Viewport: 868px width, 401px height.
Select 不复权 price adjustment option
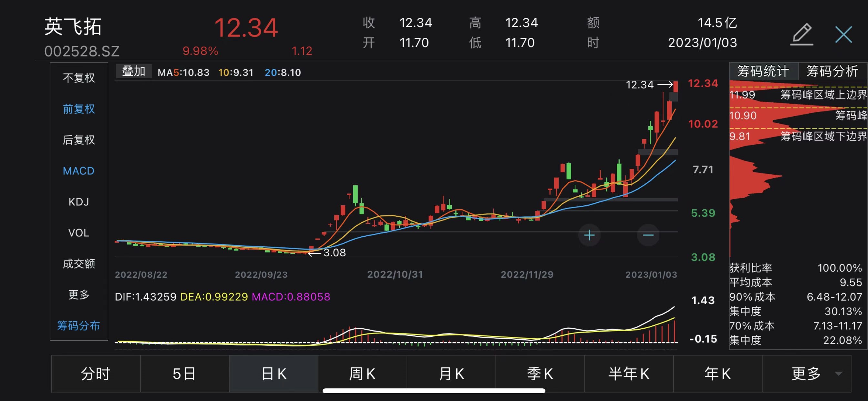(79, 78)
